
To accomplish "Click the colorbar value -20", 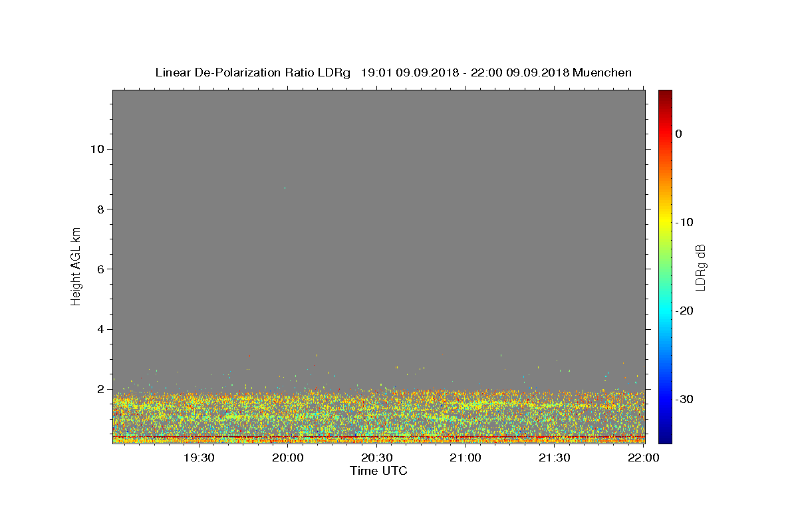I will (x=684, y=311).
